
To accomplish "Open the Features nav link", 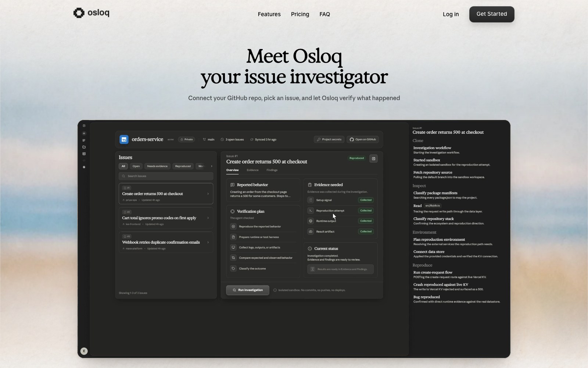I will [269, 14].
